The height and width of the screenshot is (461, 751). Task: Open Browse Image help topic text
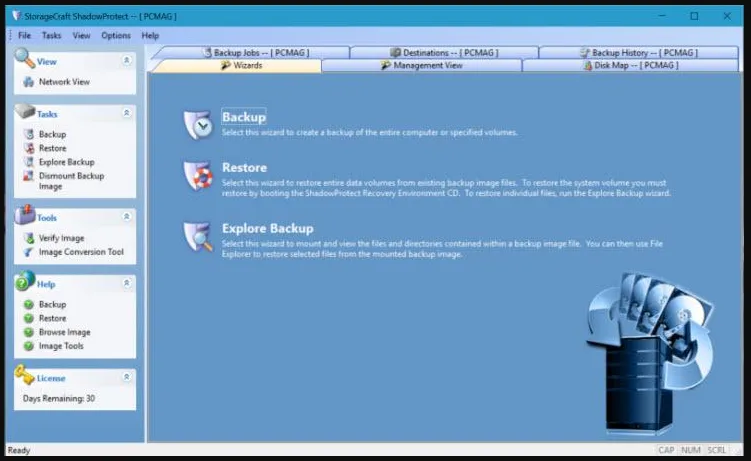pos(65,332)
